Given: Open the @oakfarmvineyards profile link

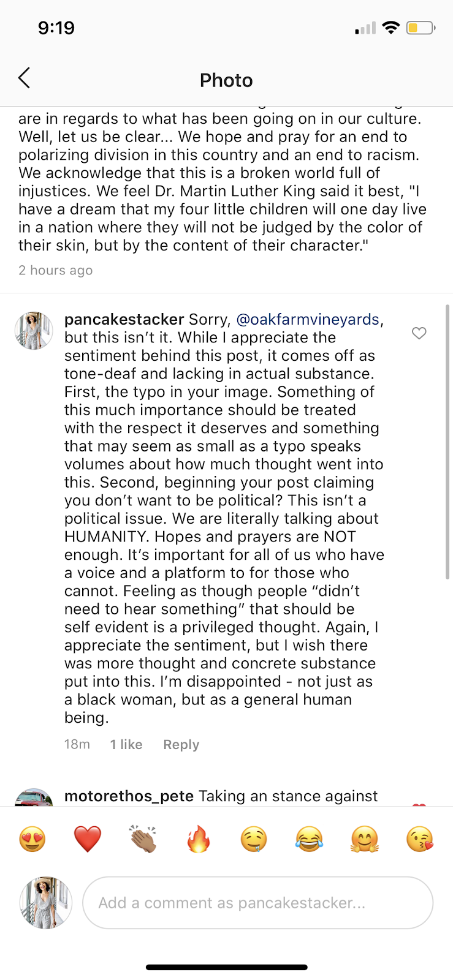Looking at the screenshot, I should [306, 319].
